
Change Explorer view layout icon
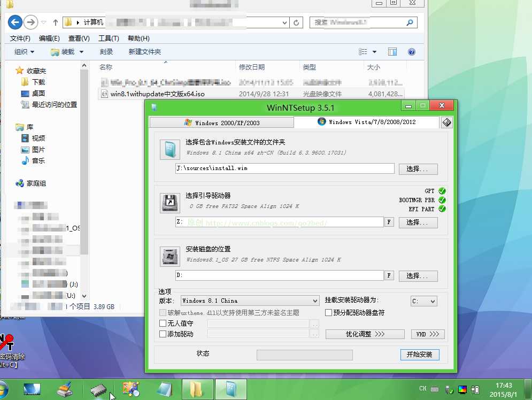363,51
